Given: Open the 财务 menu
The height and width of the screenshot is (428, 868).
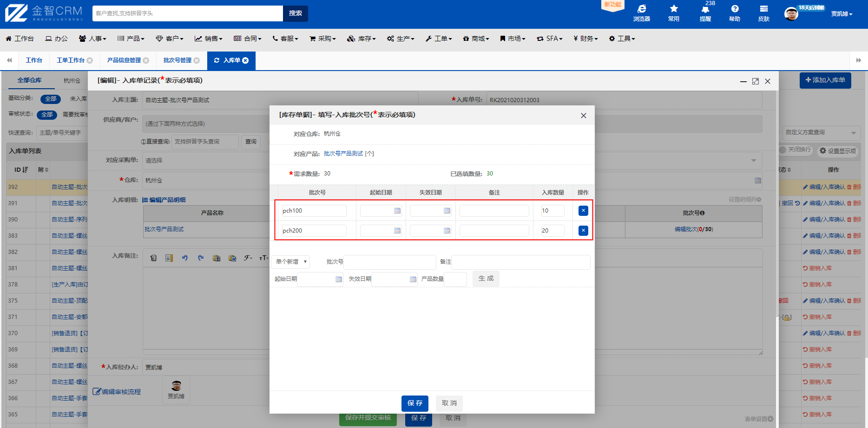Looking at the screenshot, I should click(585, 39).
